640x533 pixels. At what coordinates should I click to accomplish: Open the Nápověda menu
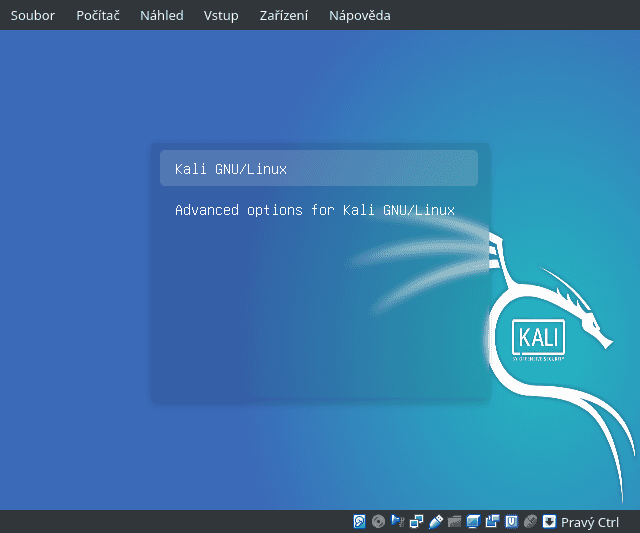coord(360,16)
